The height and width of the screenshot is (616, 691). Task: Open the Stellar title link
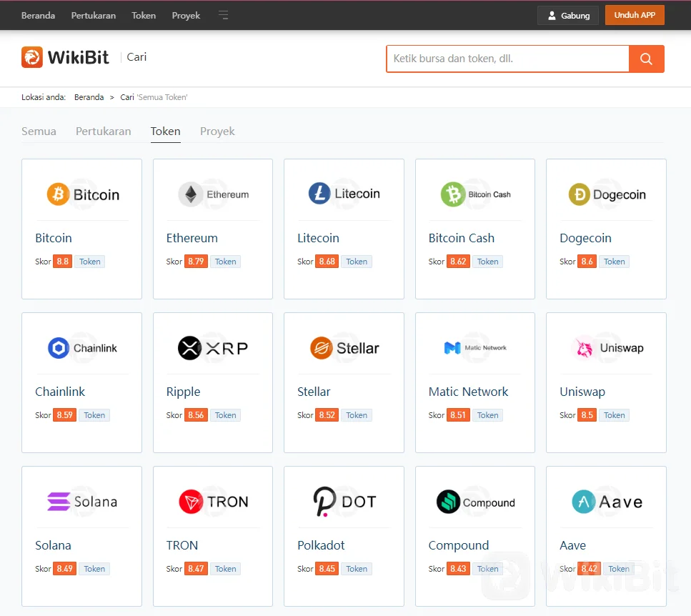(x=314, y=392)
